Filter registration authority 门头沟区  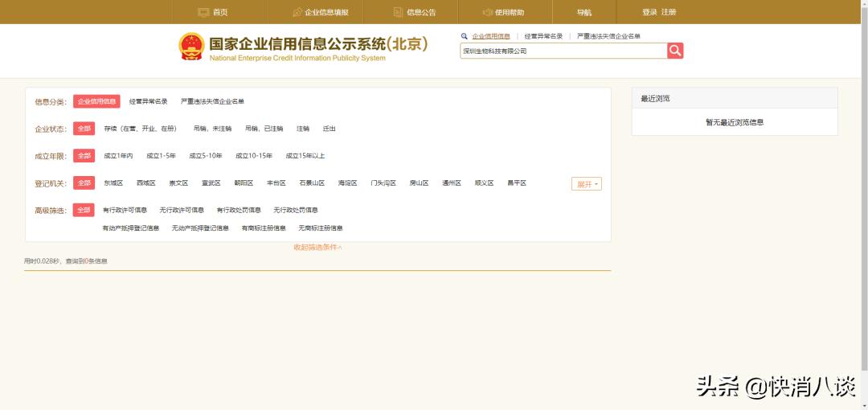[x=383, y=182]
